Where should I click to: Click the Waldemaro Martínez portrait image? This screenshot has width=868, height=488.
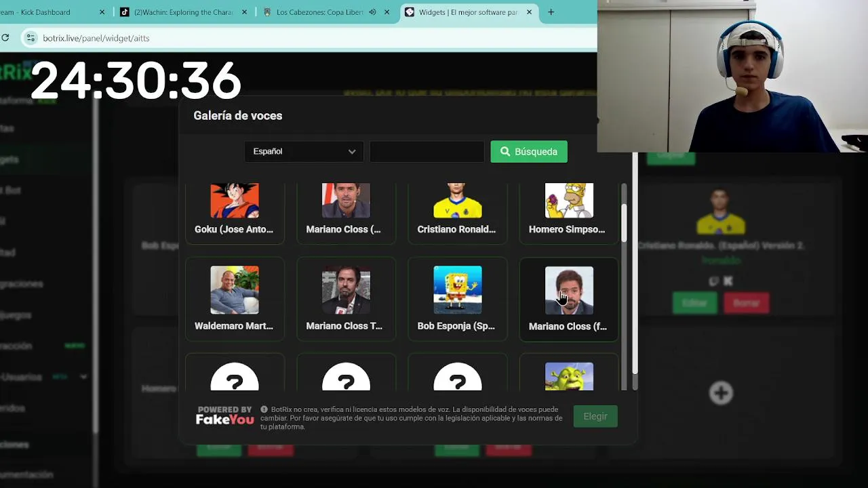[x=235, y=290]
